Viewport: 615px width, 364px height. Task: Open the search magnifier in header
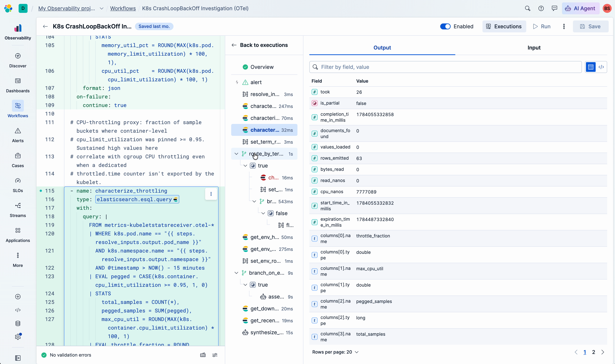point(528,8)
